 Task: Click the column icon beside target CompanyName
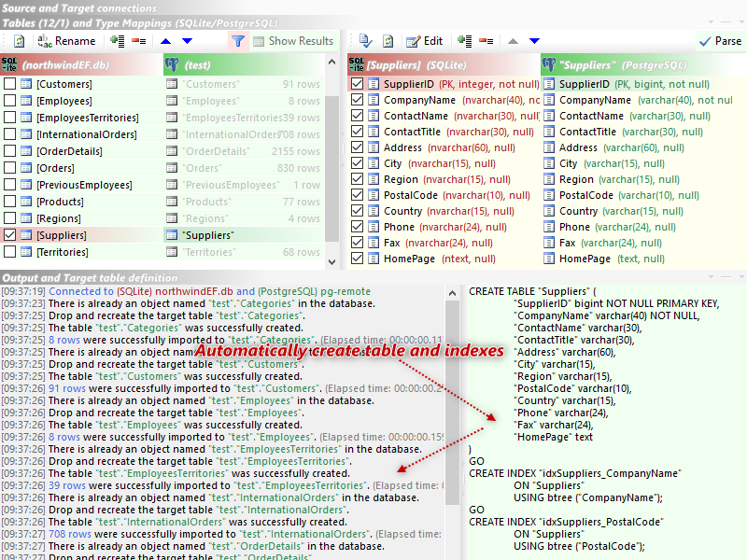coord(549,100)
